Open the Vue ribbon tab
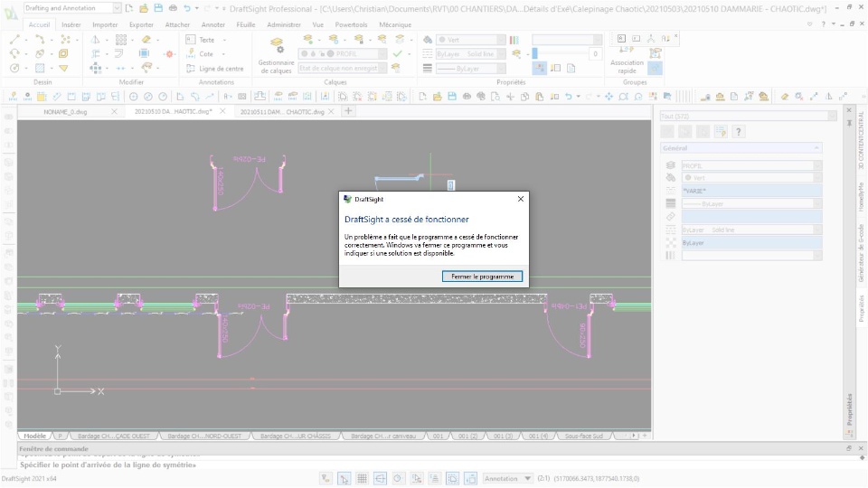The width and height of the screenshot is (868, 488). pos(317,25)
